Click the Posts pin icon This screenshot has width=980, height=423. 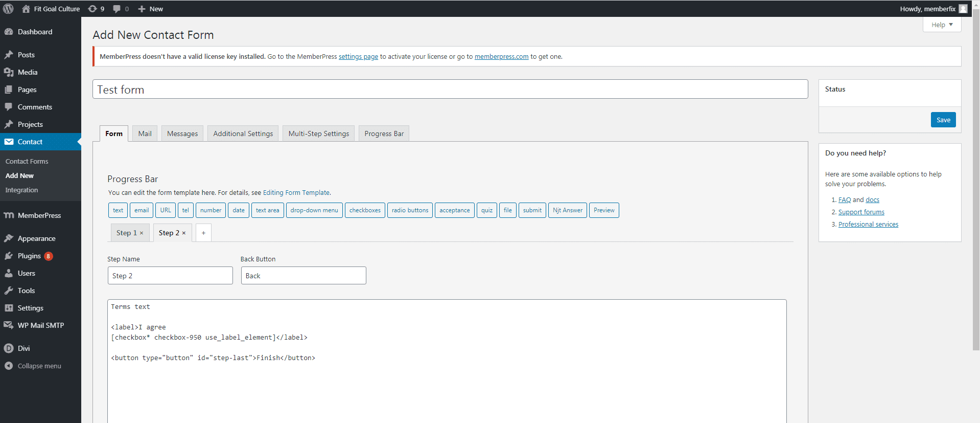tap(9, 55)
